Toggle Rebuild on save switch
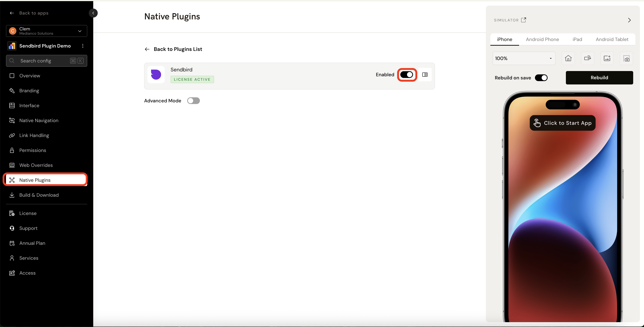 click(x=541, y=78)
